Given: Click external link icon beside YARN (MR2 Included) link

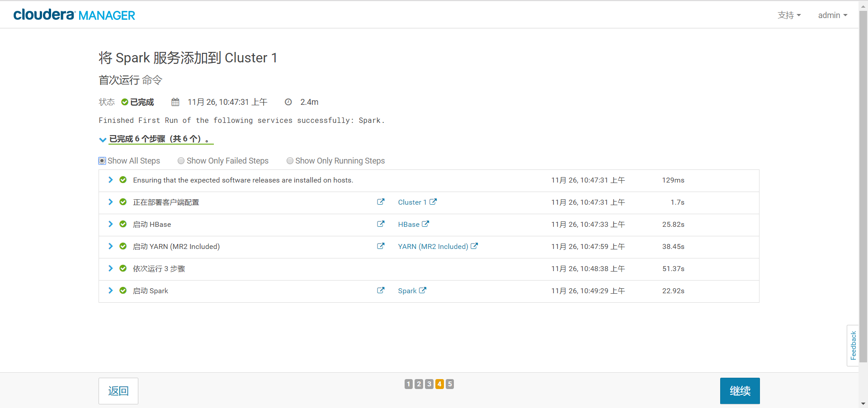Looking at the screenshot, I should click(x=474, y=246).
